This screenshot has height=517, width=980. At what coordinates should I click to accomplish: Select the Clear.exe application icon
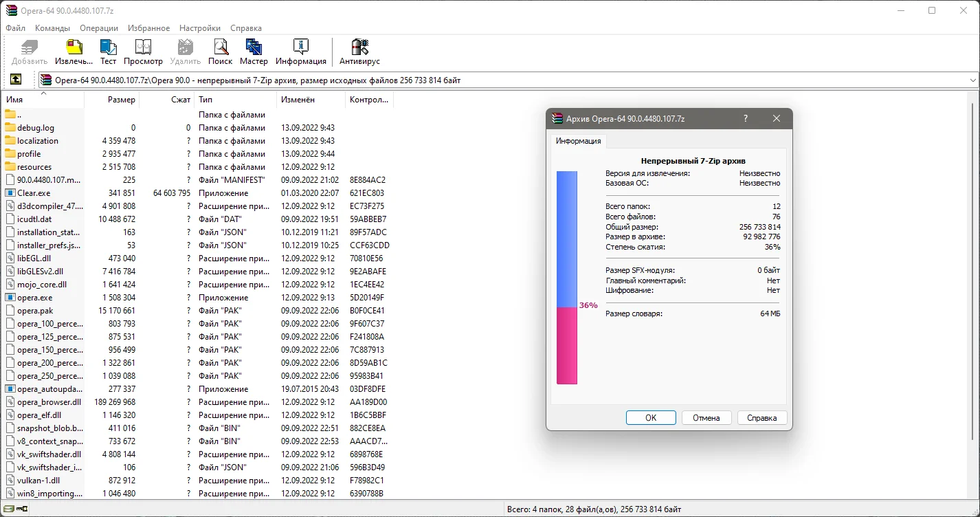pyautogui.click(x=10, y=192)
